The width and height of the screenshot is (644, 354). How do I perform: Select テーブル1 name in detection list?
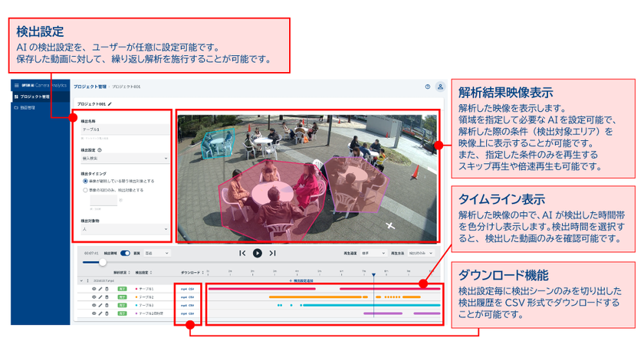click(x=146, y=289)
